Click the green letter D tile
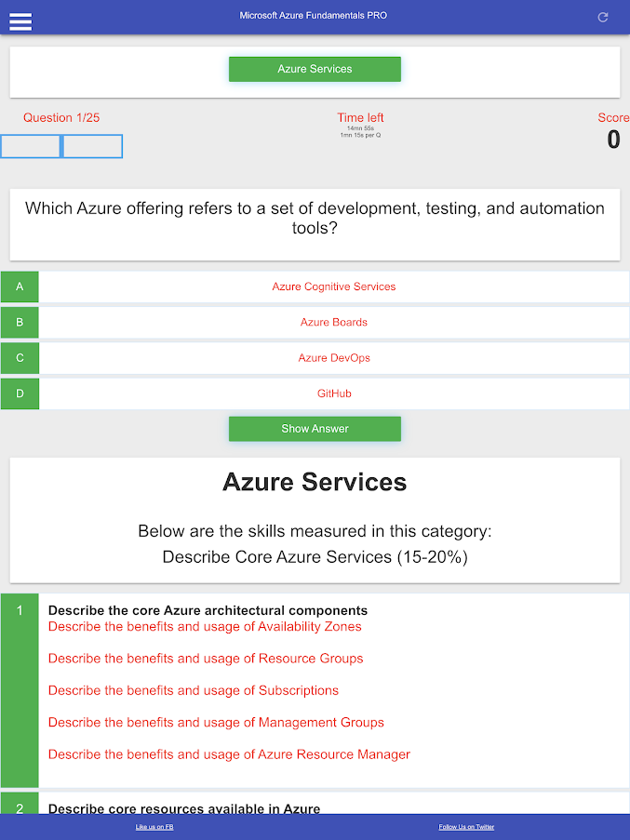Image resolution: width=630 pixels, height=840 pixels. pyautogui.click(x=20, y=393)
